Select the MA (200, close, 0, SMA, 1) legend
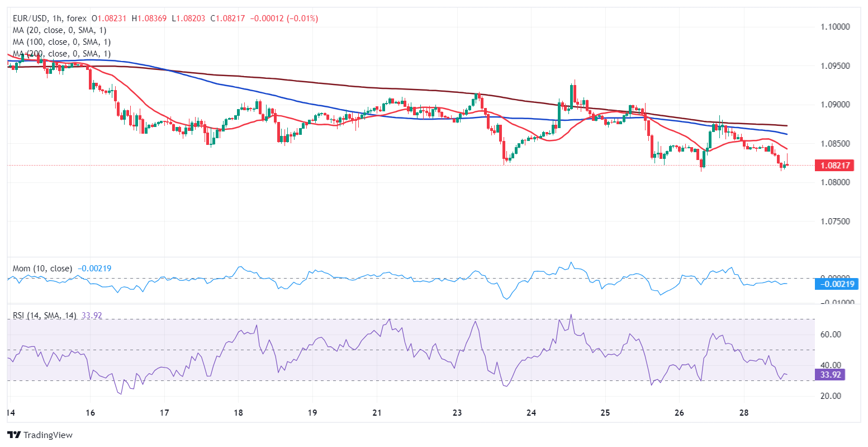 click(x=61, y=54)
